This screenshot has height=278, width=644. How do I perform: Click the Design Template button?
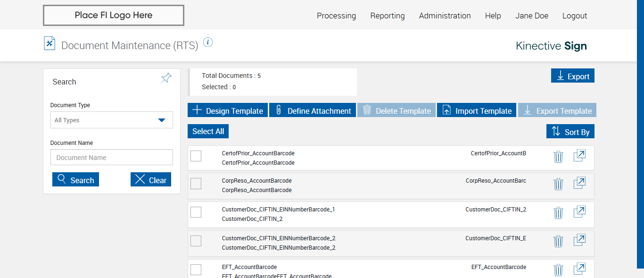228,110
